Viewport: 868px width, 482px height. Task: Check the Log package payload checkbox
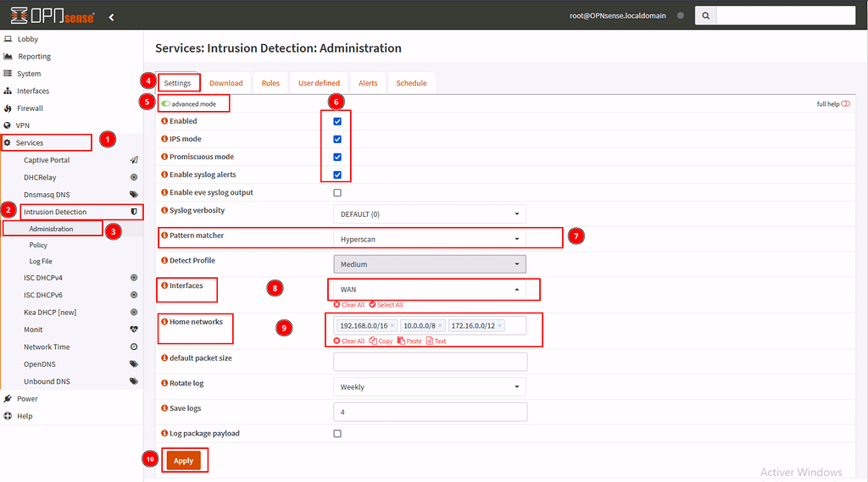(337, 434)
